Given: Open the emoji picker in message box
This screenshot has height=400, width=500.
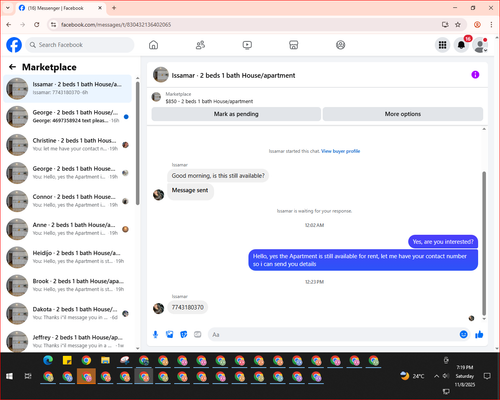Looking at the screenshot, I should [x=463, y=334].
